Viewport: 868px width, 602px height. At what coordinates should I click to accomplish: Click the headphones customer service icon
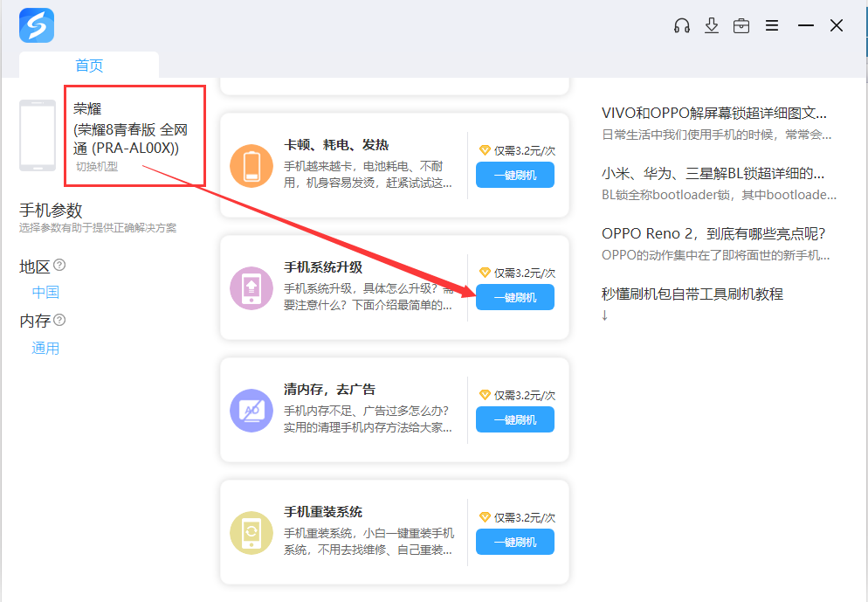point(682,25)
